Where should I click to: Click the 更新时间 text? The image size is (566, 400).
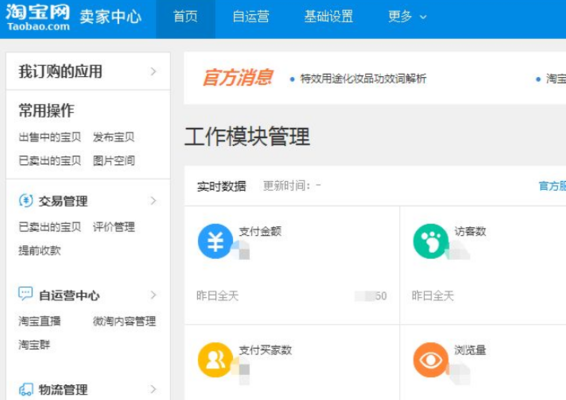coord(292,186)
